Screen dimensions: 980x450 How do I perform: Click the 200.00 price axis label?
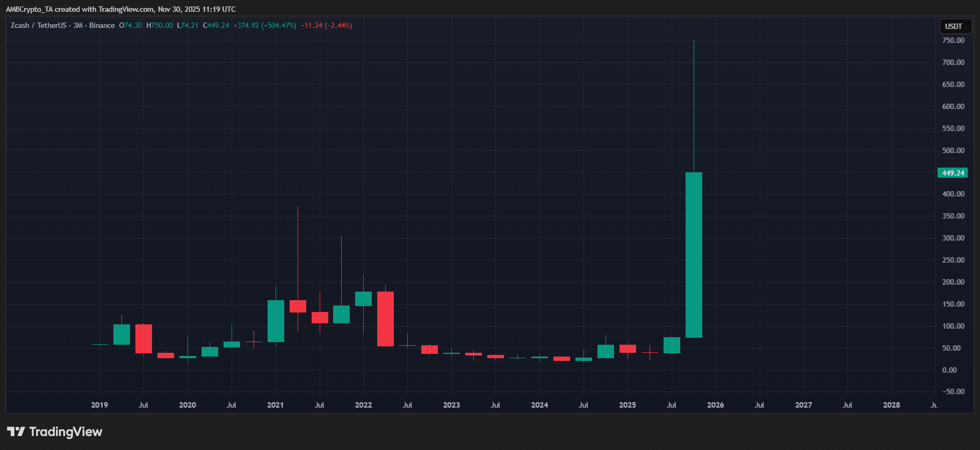click(953, 282)
